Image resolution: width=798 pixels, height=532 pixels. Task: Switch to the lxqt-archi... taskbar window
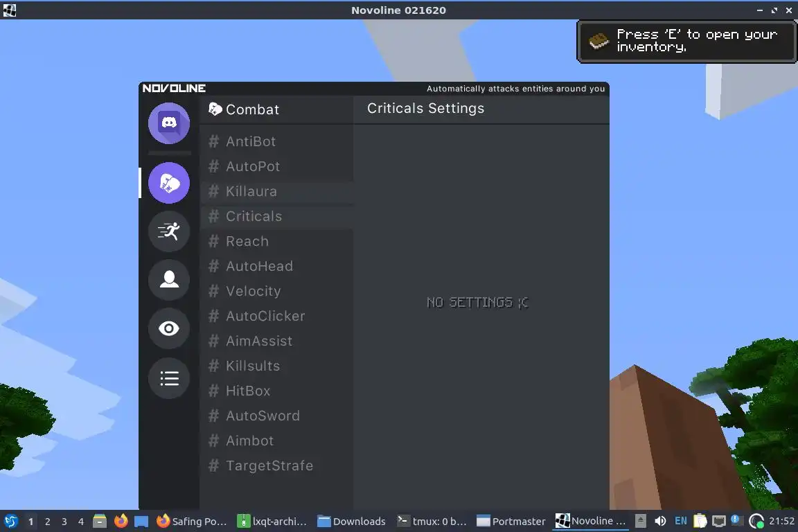point(272,521)
